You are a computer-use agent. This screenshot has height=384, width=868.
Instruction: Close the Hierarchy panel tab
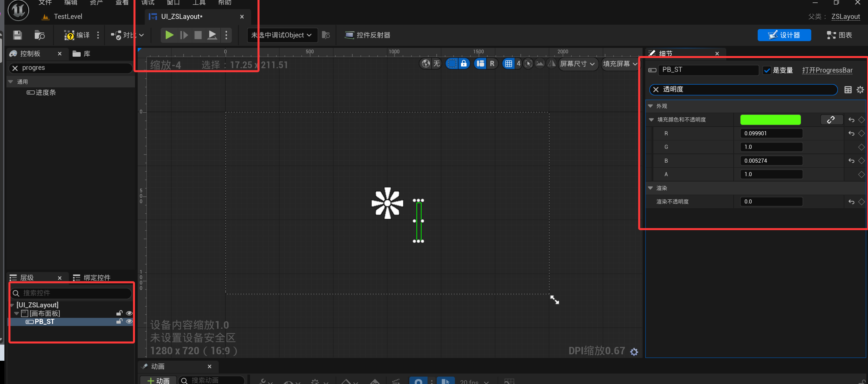(x=60, y=278)
